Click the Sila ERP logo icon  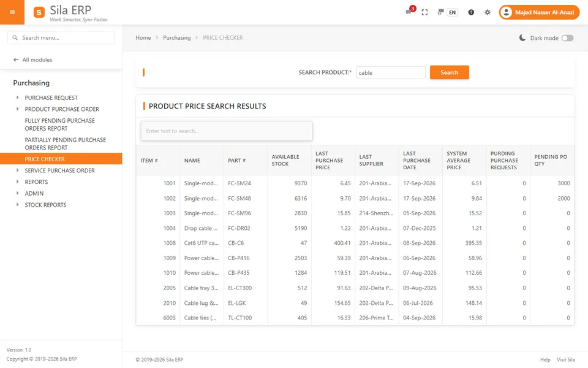click(39, 12)
